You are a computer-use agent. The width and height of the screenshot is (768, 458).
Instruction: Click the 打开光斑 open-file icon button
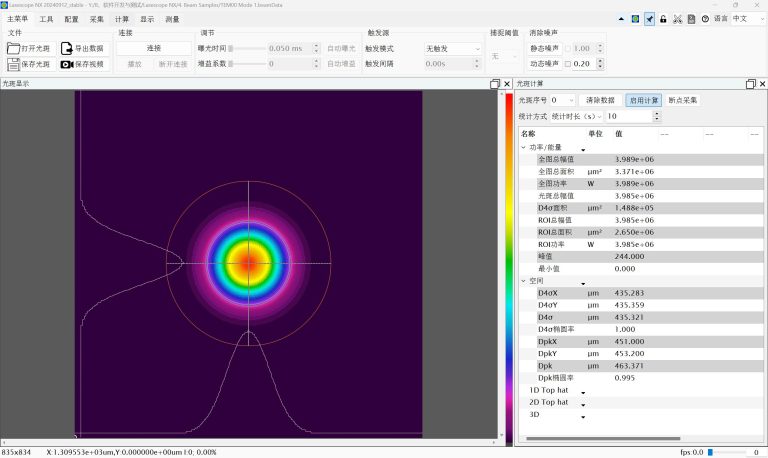13,48
